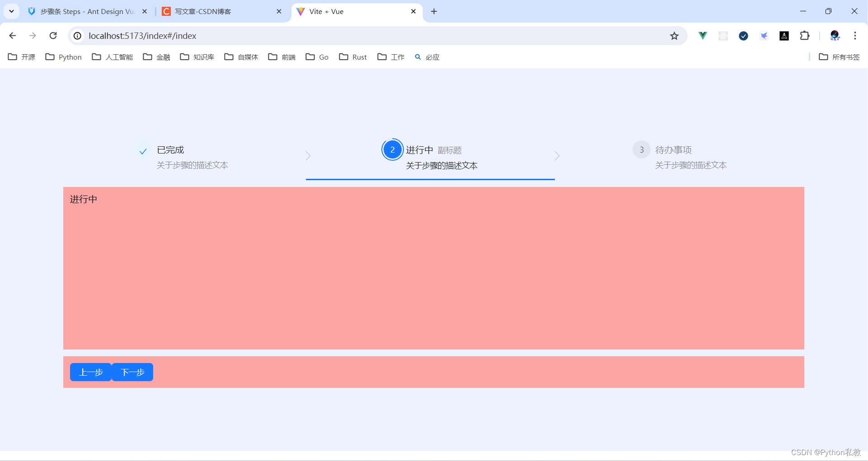Click the 进行中 text in the content panel
This screenshot has width=868, height=461.
click(84, 199)
